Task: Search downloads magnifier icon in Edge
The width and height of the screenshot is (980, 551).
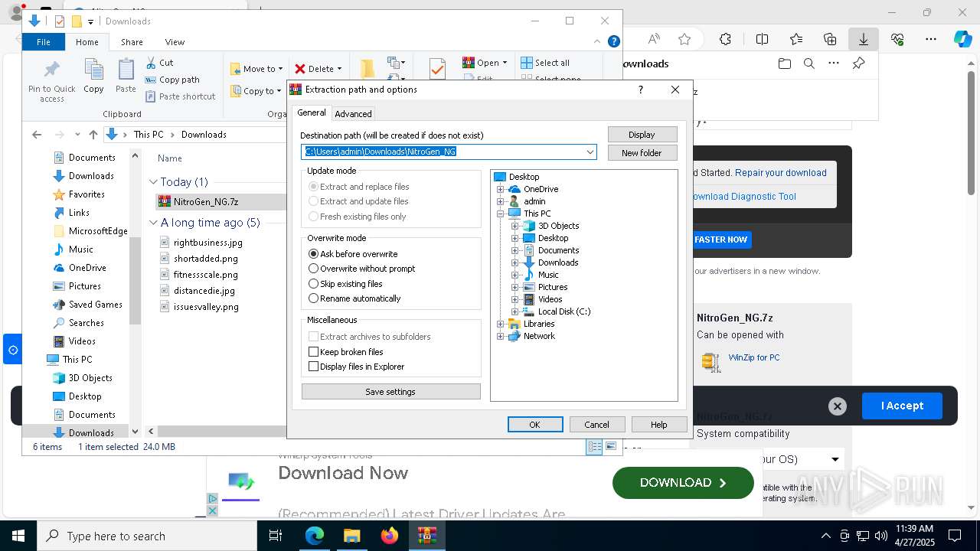Action: coord(809,64)
